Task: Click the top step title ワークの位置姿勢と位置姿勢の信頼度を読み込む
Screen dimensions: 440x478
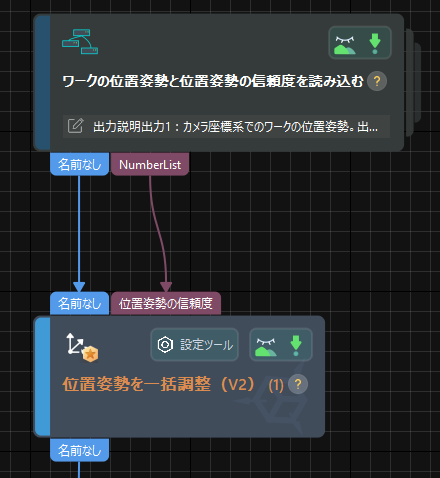Action: pyautogui.click(x=213, y=81)
